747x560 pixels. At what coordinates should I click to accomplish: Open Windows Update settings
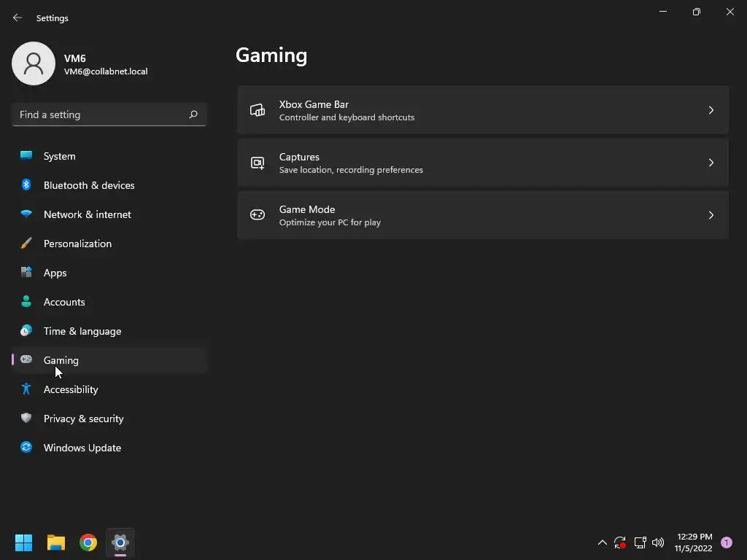[x=109, y=448]
